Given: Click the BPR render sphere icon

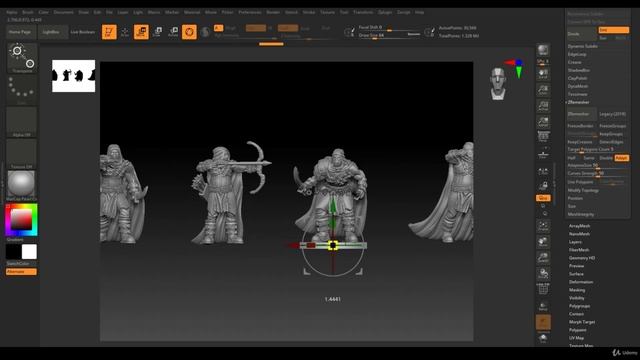Looking at the screenshot, I should [x=543, y=50].
